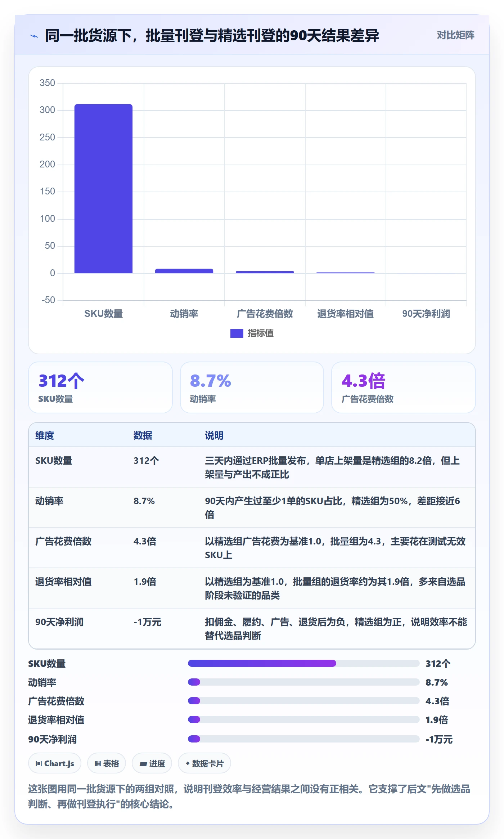504x839 pixels.
Task: Toggle the 指标值 legend color box
Action: 237,333
